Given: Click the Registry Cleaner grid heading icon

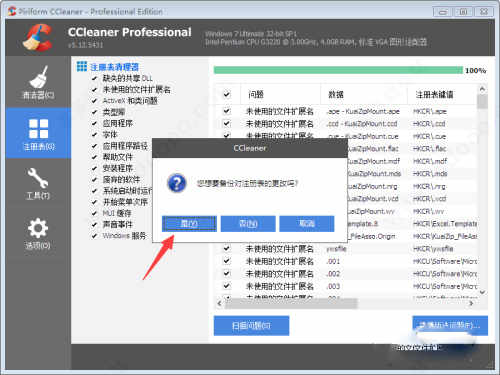Looking at the screenshot, I should click(82, 66).
